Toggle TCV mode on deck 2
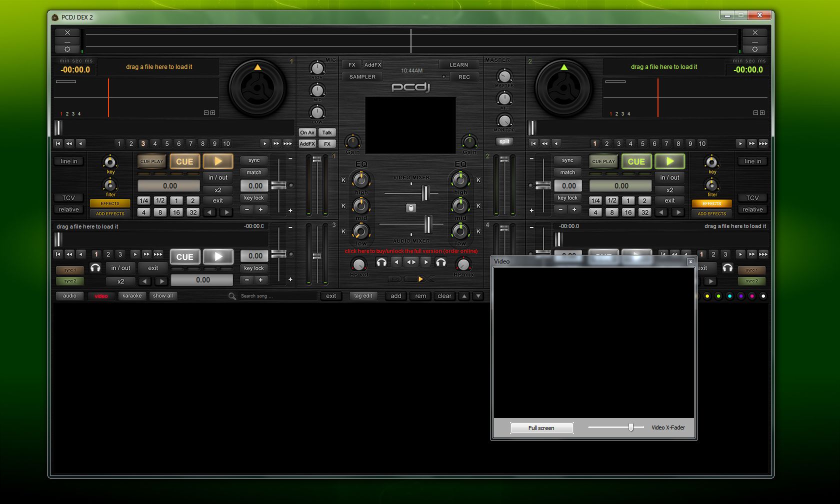 pos(752,198)
